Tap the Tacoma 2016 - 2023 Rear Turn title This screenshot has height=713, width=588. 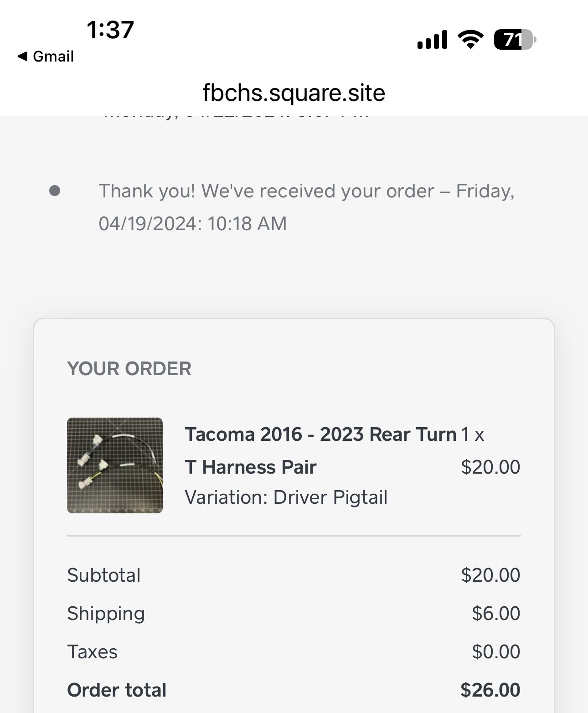coord(321,434)
